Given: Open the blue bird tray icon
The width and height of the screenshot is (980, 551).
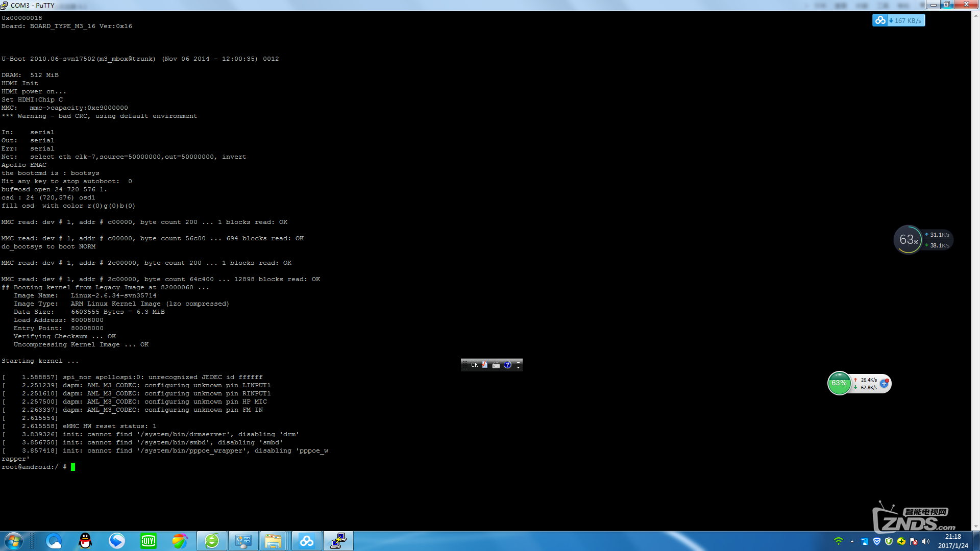Looking at the screenshot, I should point(864,541).
